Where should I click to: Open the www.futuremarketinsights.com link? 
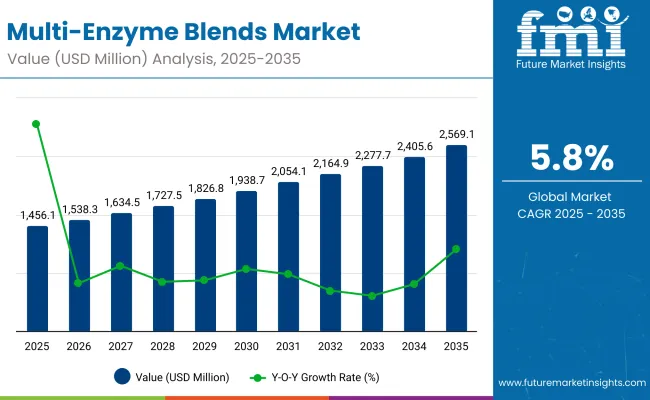pos(572,383)
